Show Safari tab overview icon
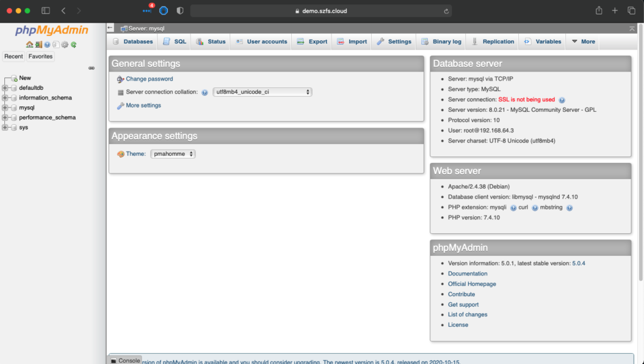Screen dimensions: 644x364 tap(631, 11)
